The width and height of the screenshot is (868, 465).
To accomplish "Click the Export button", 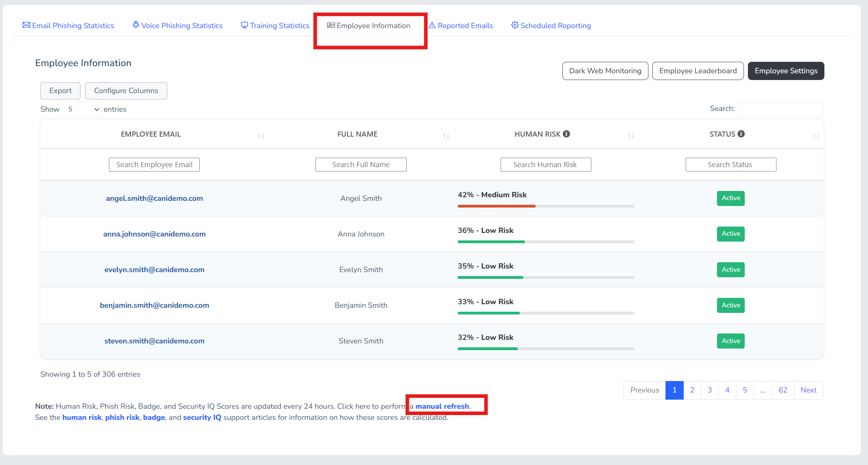I will click(x=60, y=91).
